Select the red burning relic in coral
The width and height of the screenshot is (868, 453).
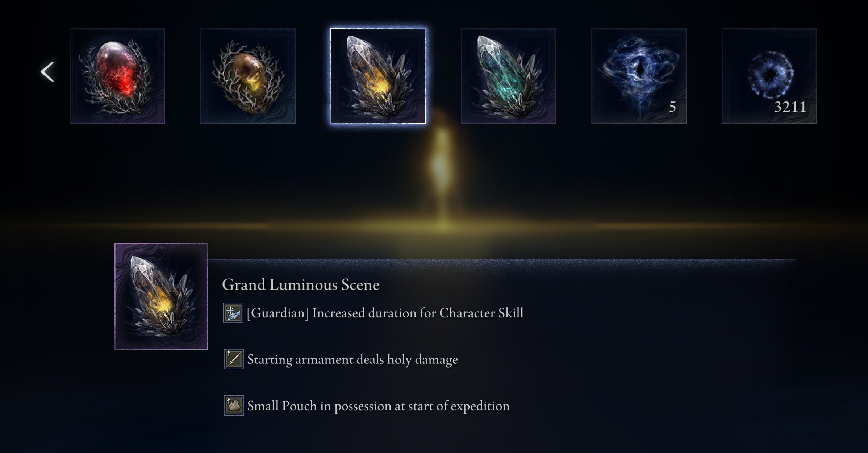point(117,76)
